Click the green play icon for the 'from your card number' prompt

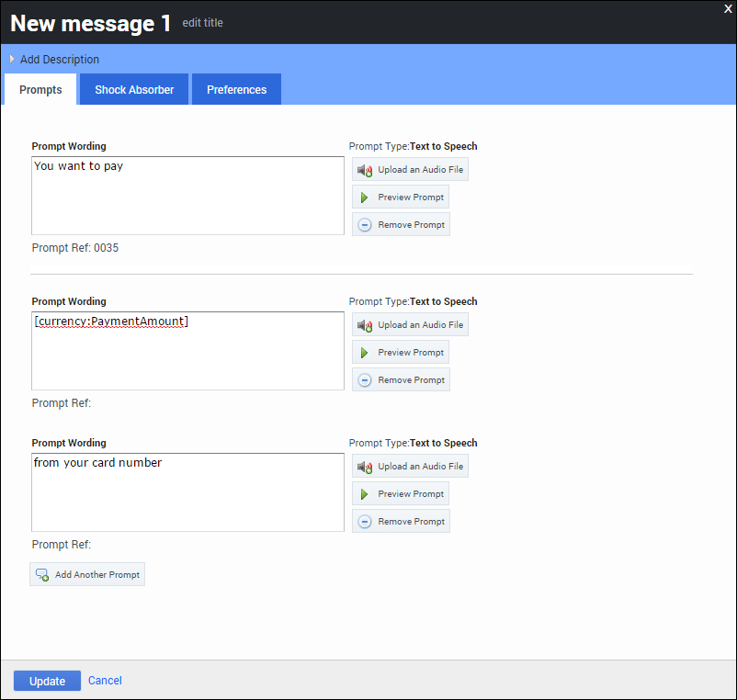tap(364, 494)
